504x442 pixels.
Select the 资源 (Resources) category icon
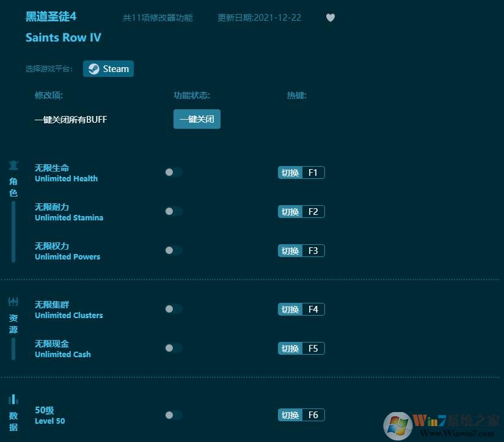pos(13,301)
